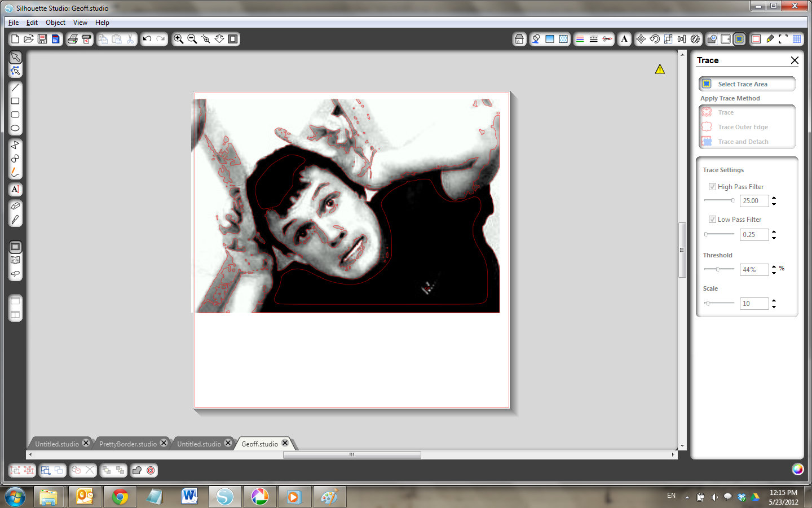Open the Edit menu
Screen dimensions: 812x508
pyautogui.click(x=32, y=23)
